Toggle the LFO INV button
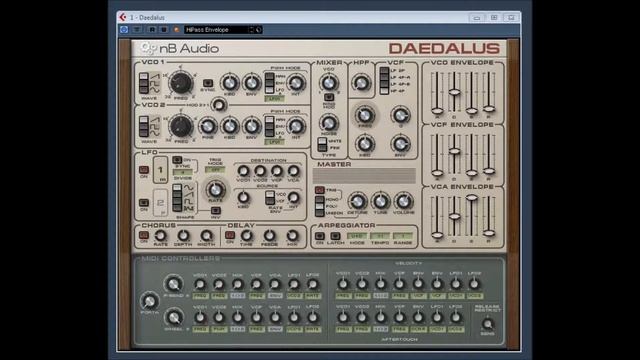Screen dimensions: 640x360 (x=216, y=210)
